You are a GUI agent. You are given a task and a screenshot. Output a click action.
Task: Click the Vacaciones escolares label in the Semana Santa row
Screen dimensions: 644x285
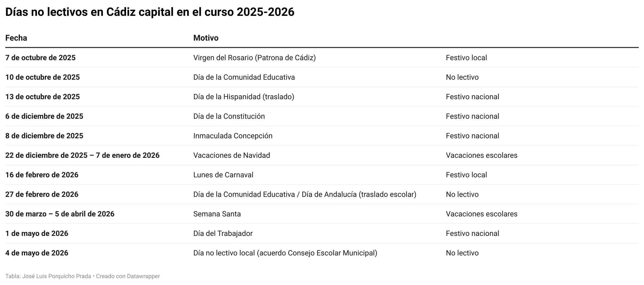click(481, 214)
